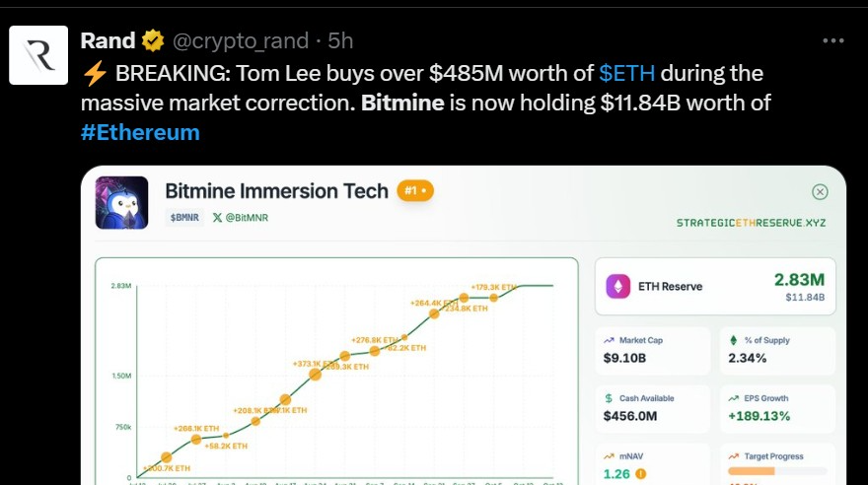Click the $BMNR ticker tag

(184, 217)
